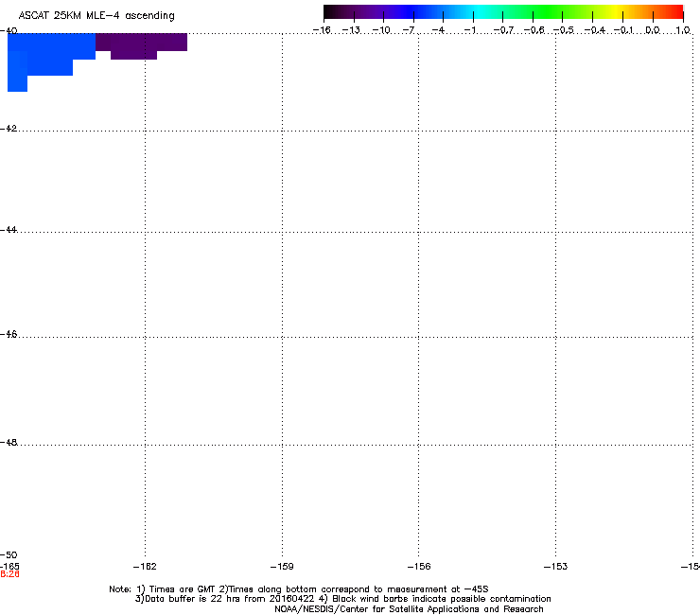Screen dimensions: 700x615
Task: Click the "ASCAT 25KM MLE-4 ascending" title
Action: pyautogui.click(x=96, y=16)
